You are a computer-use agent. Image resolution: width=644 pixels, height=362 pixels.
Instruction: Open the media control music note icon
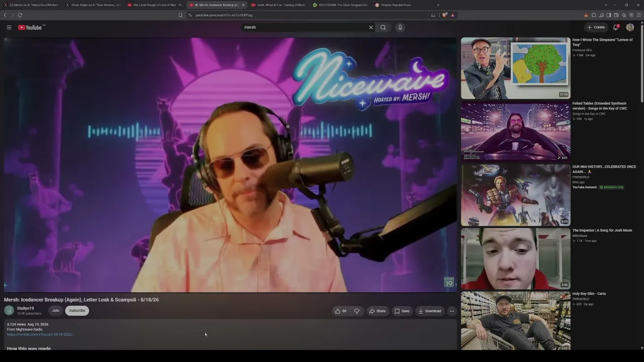click(x=601, y=15)
